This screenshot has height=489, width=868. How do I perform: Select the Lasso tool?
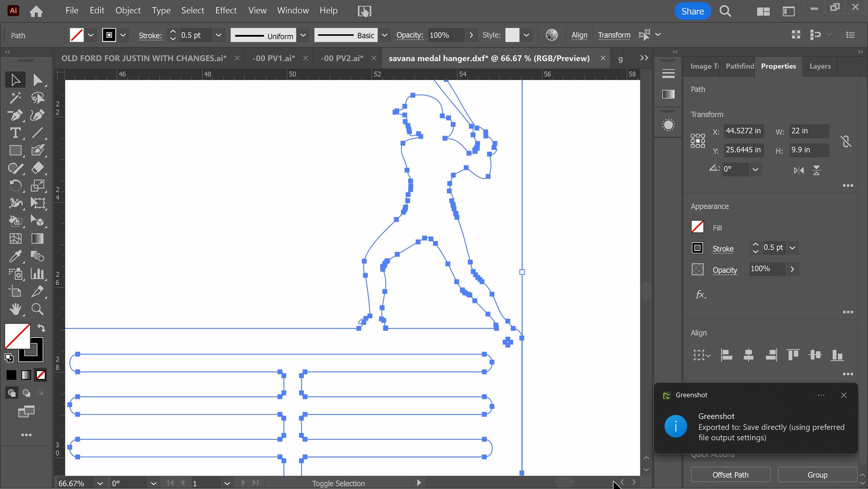coord(37,98)
